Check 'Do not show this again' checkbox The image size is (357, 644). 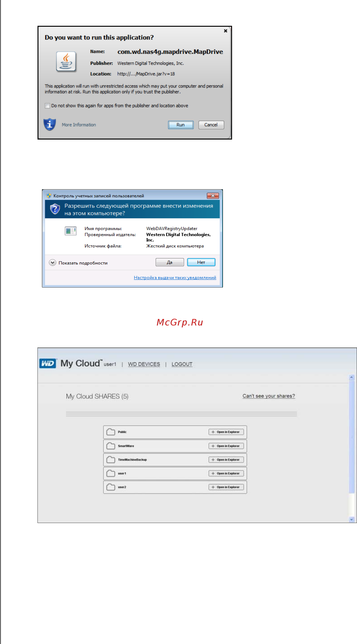[47, 106]
